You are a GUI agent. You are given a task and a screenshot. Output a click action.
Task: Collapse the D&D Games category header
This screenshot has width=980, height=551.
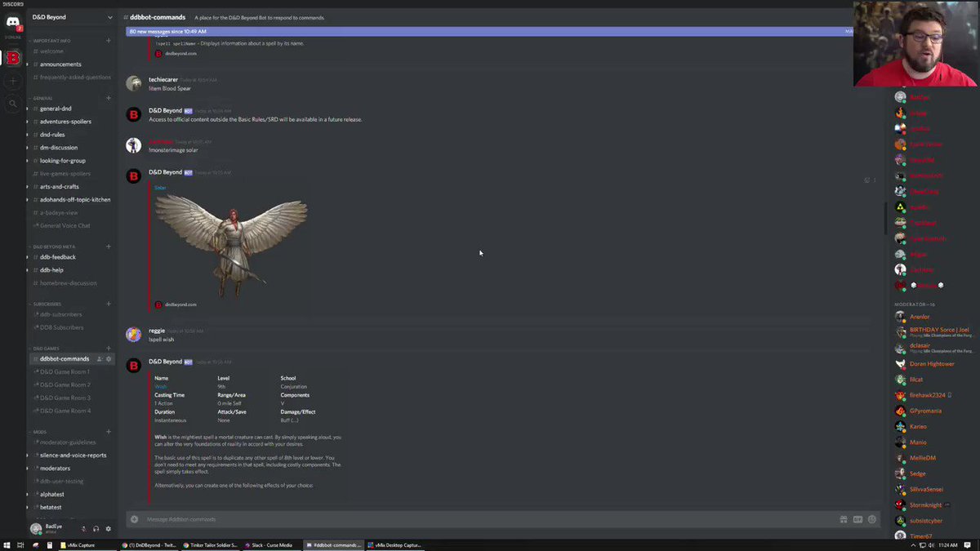tap(45, 348)
